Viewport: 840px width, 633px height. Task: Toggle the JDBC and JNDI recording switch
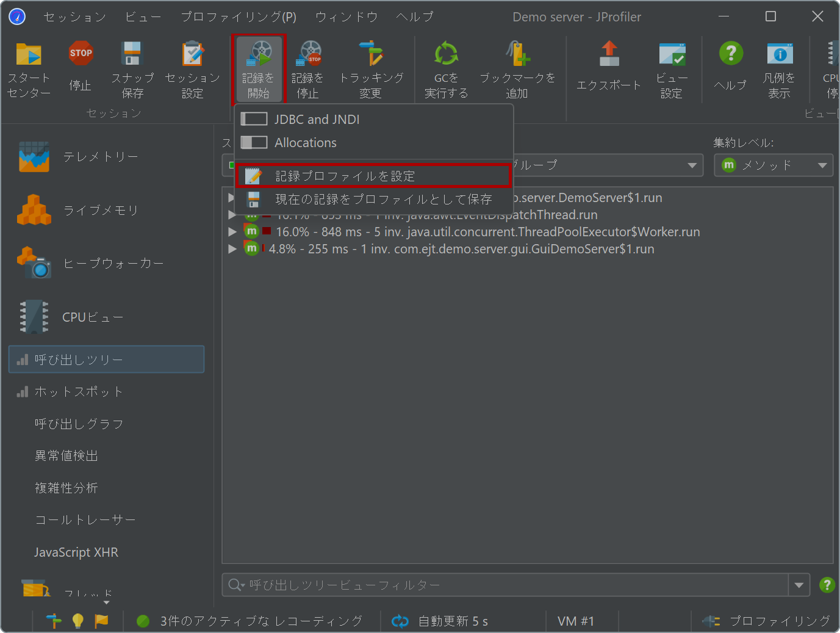254,119
